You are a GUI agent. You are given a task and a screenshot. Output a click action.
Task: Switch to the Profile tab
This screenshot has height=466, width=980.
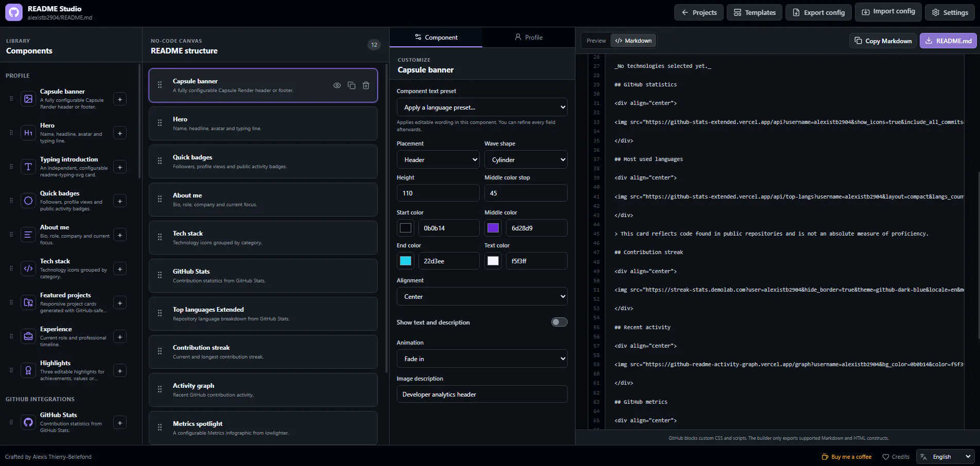point(529,38)
